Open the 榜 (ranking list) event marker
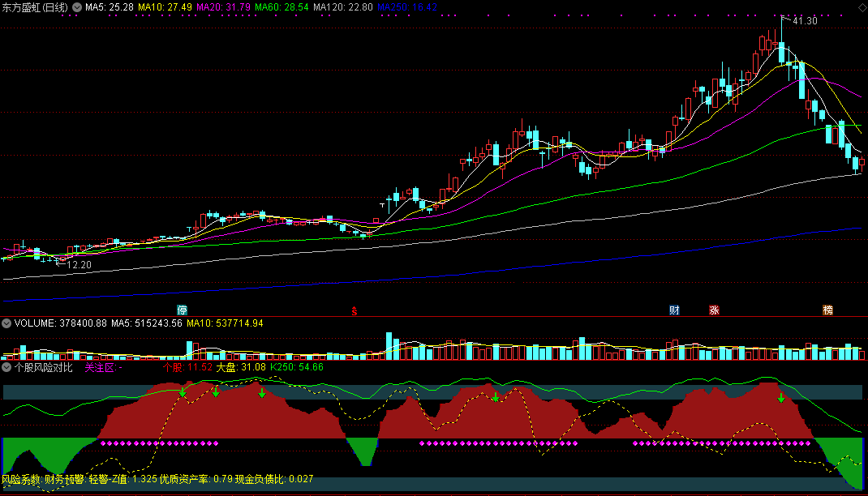The width and height of the screenshot is (868, 496). pos(827,310)
